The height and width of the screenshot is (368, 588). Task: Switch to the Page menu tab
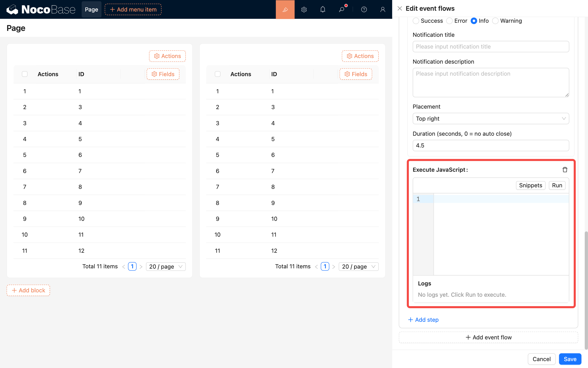[91, 9]
